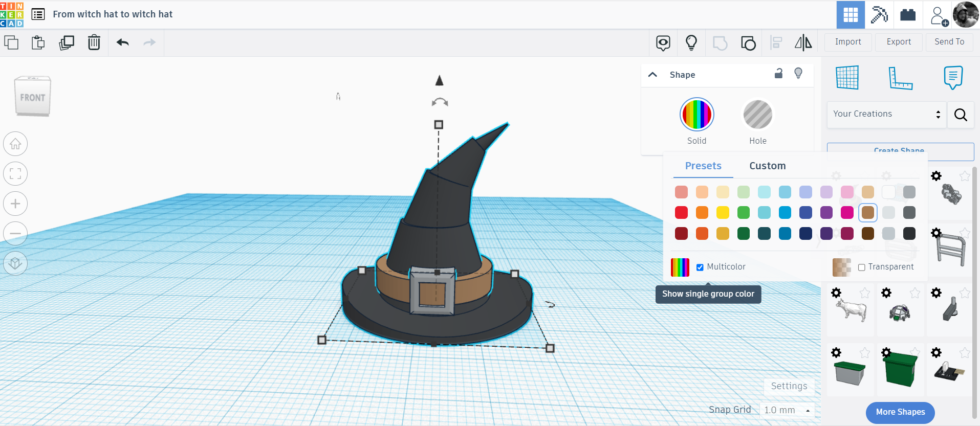Enable the Transparent checkbox

[x=862, y=267]
